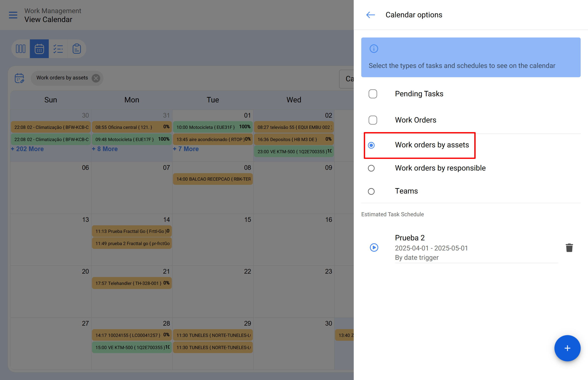Click the Sun column header
Screen dimensions: 588x380
click(x=51, y=100)
